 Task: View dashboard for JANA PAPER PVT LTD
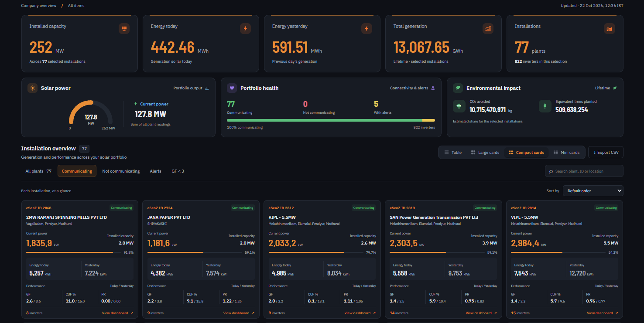point(239,313)
